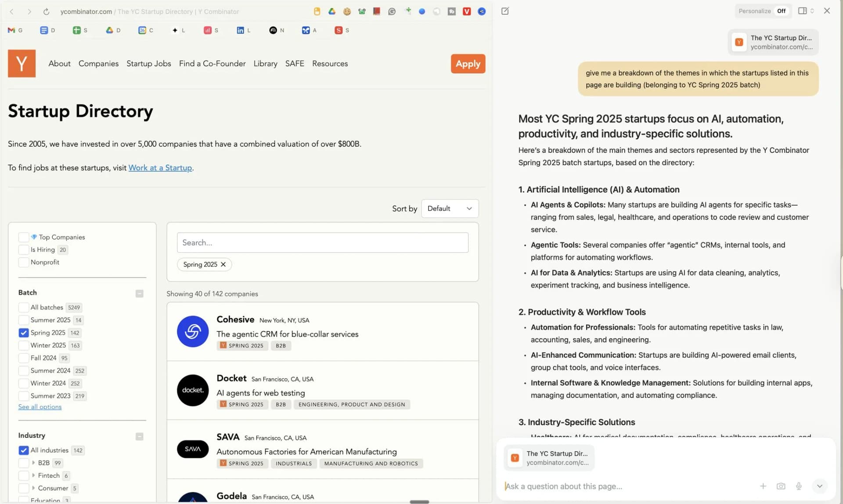The image size is (843, 504).
Task: Open the Companies navigation item
Action: click(x=98, y=64)
